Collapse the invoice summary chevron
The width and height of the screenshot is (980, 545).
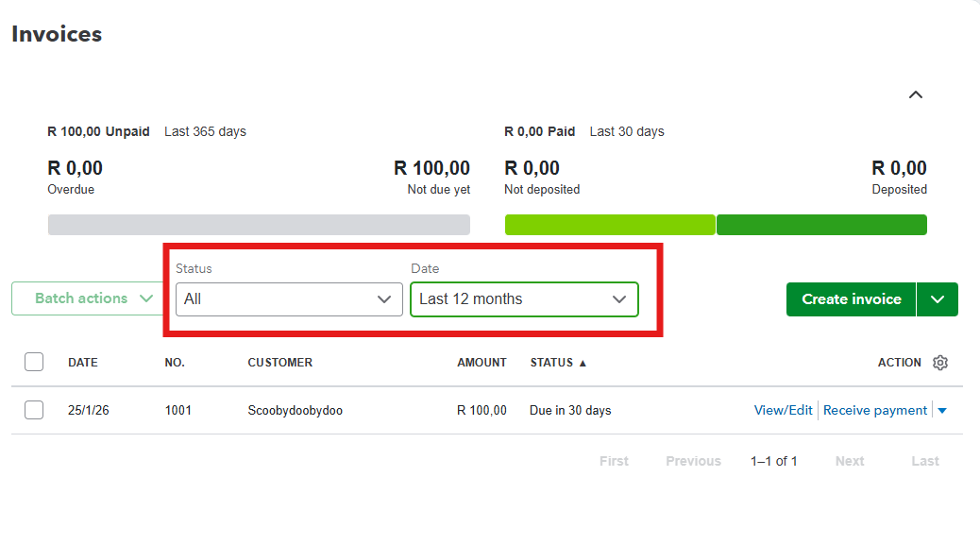point(915,94)
